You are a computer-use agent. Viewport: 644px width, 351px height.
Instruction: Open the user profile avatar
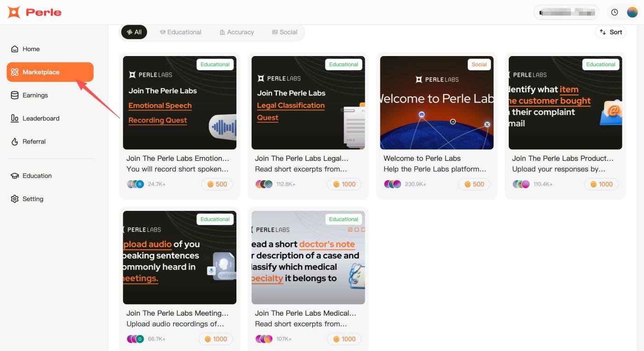tap(632, 12)
